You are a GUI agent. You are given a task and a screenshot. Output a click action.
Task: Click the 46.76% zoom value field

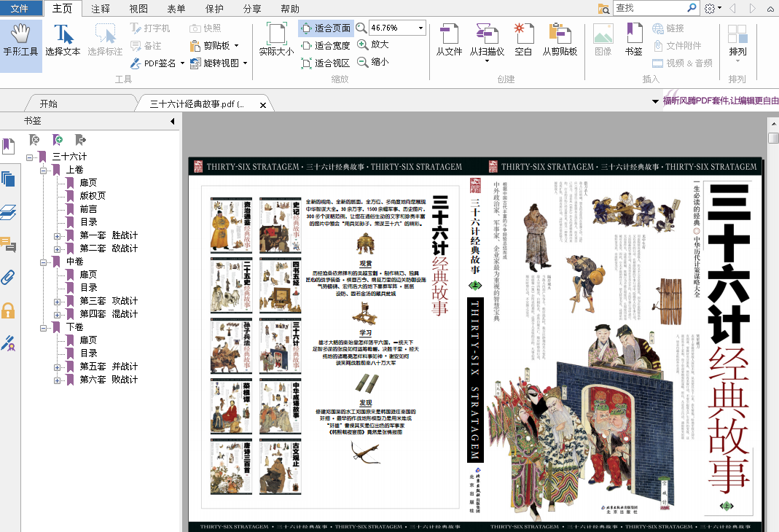pyautogui.click(x=393, y=28)
